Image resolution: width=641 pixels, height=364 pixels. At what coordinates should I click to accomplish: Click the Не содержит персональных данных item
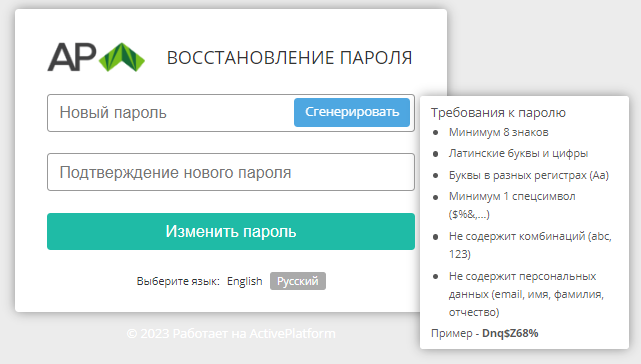pyautogui.click(x=526, y=294)
